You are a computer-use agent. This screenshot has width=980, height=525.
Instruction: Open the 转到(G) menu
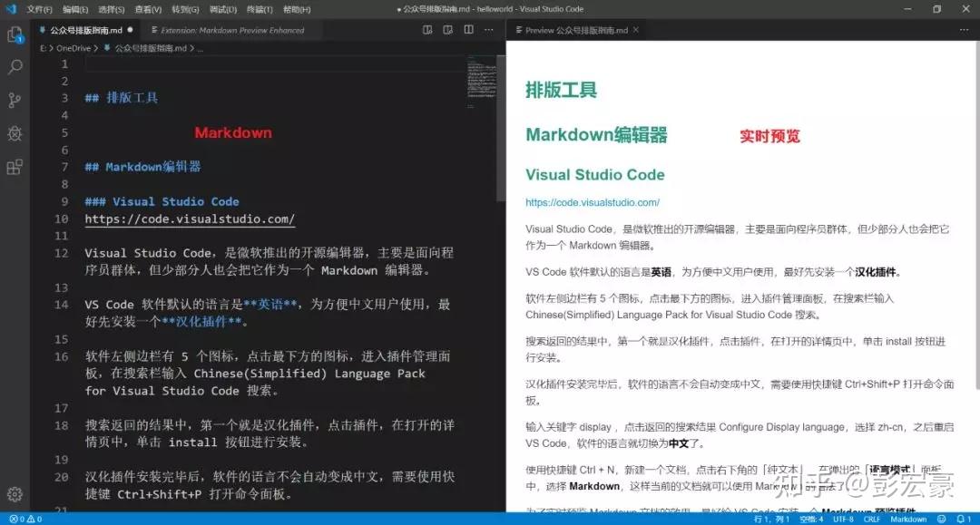click(186, 9)
